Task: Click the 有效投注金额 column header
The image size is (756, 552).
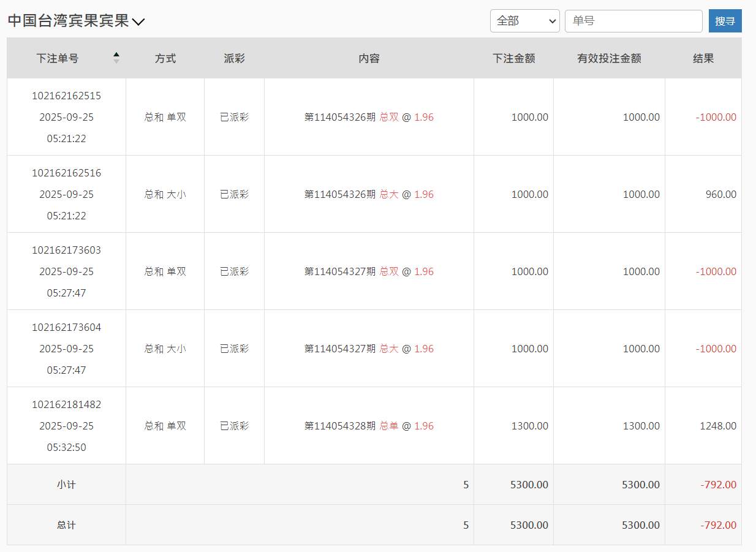Action: click(x=609, y=58)
